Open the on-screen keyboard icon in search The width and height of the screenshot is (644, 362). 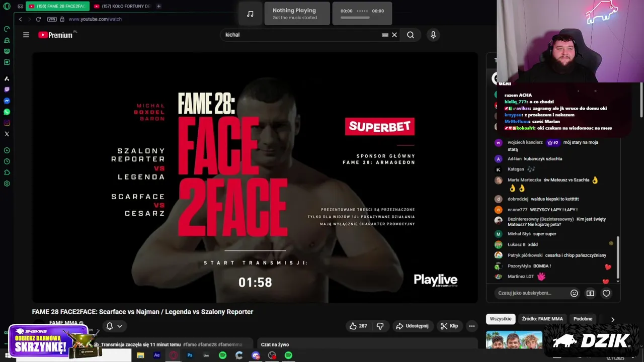click(x=385, y=35)
